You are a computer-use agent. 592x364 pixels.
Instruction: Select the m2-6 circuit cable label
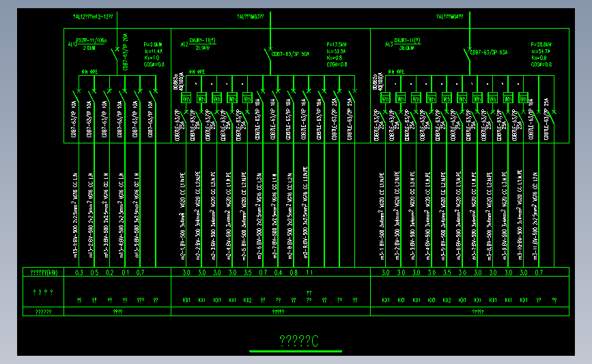(x=259, y=216)
